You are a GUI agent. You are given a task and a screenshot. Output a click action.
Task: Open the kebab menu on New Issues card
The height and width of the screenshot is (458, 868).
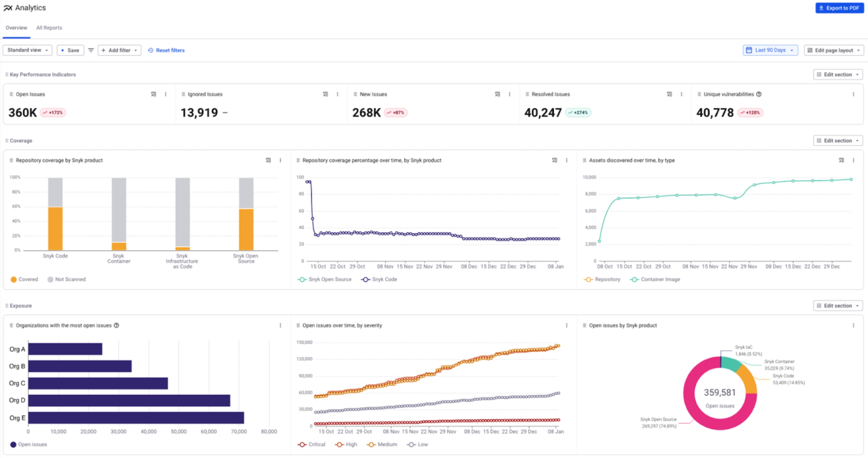coord(509,94)
